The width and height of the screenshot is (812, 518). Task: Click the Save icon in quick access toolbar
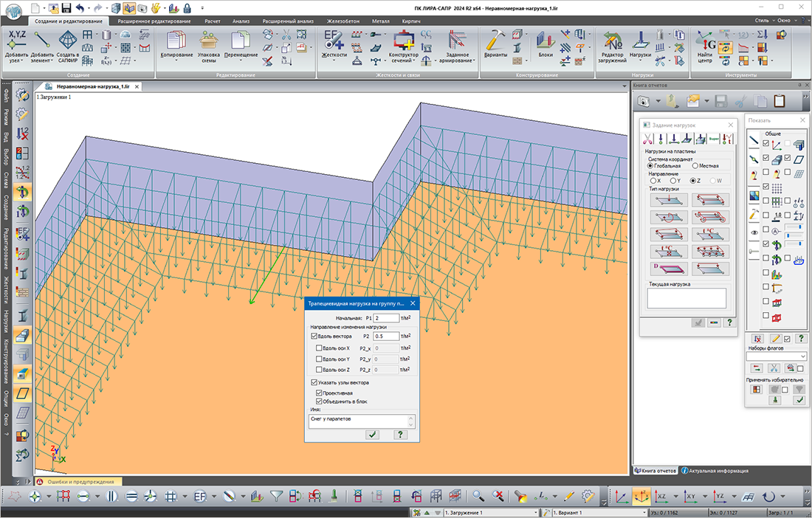click(x=66, y=8)
